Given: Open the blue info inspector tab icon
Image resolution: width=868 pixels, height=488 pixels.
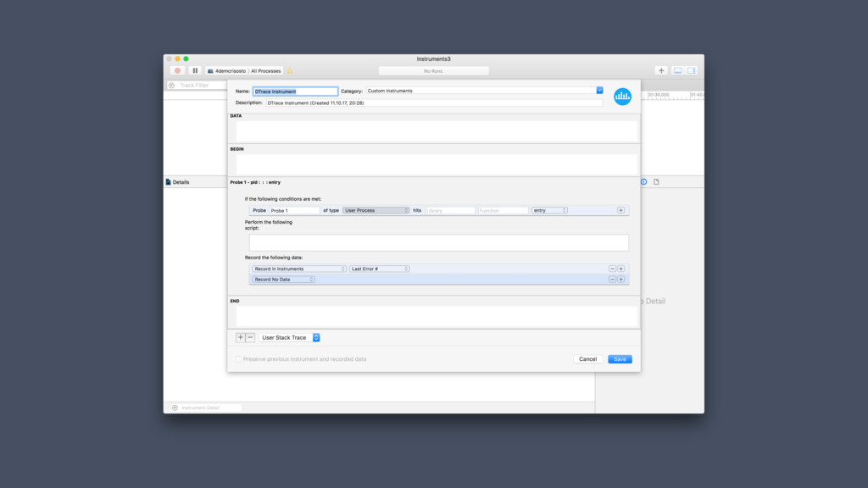Looking at the screenshot, I should click(644, 181).
